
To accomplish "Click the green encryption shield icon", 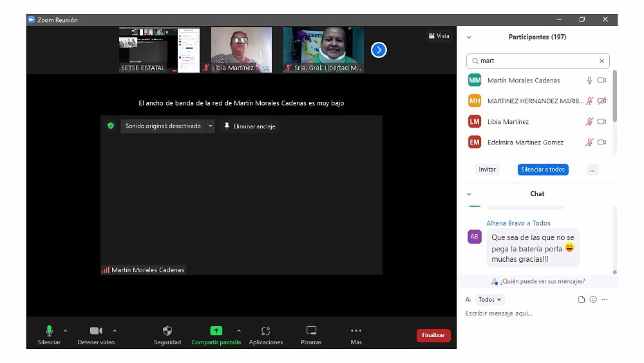I will coord(111,126).
